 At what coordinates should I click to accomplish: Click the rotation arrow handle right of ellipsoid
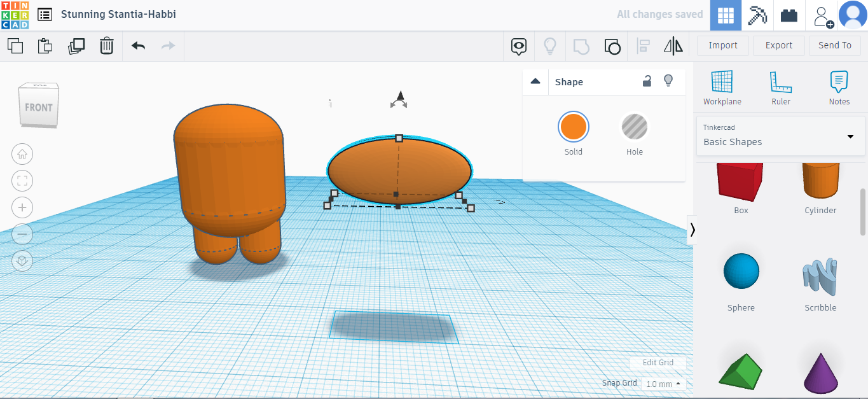point(500,202)
